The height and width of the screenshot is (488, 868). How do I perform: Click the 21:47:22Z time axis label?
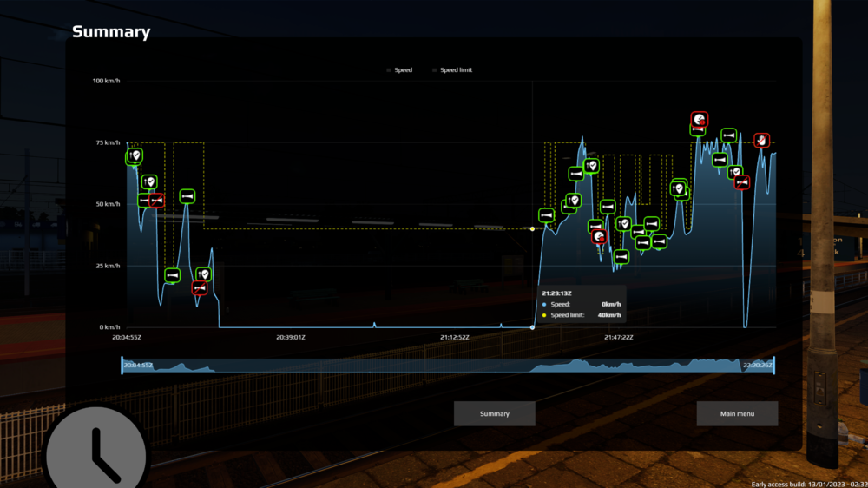618,337
